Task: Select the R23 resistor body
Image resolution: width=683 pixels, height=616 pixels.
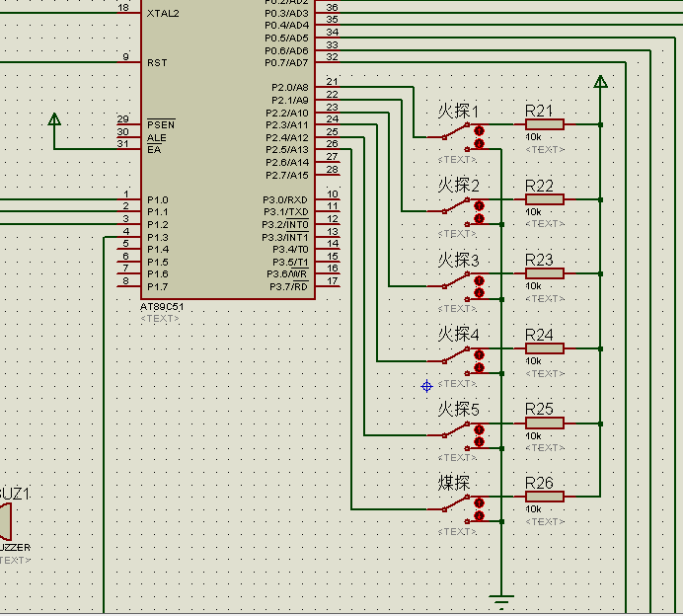Action: (545, 273)
